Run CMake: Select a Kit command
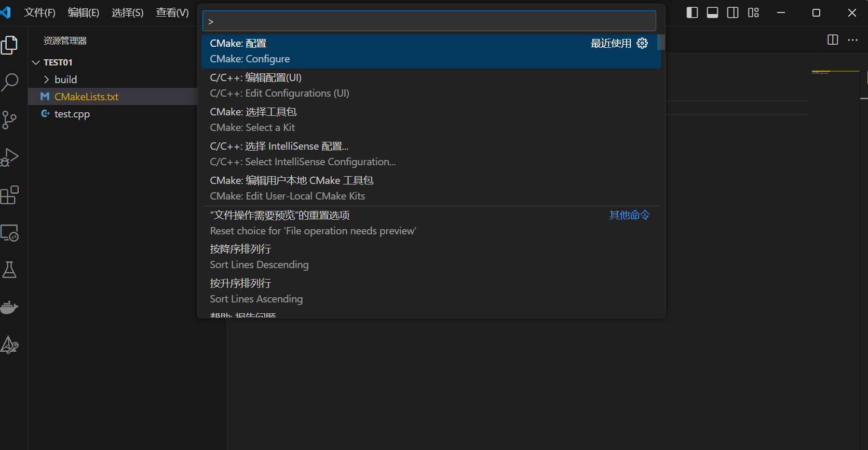This screenshot has width=868, height=450. (431, 120)
